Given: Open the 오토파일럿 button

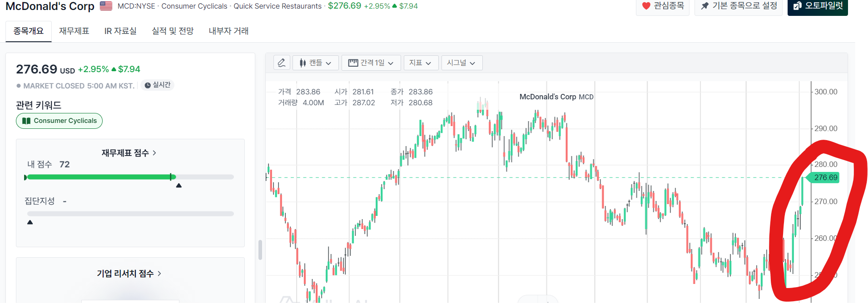Looking at the screenshot, I should click(x=818, y=6).
